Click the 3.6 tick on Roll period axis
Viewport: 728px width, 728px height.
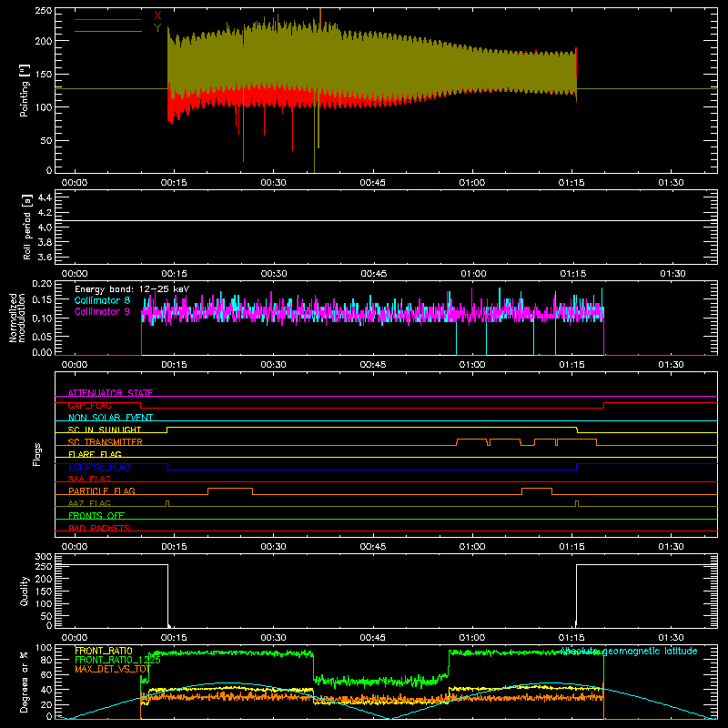tap(45, 257)
